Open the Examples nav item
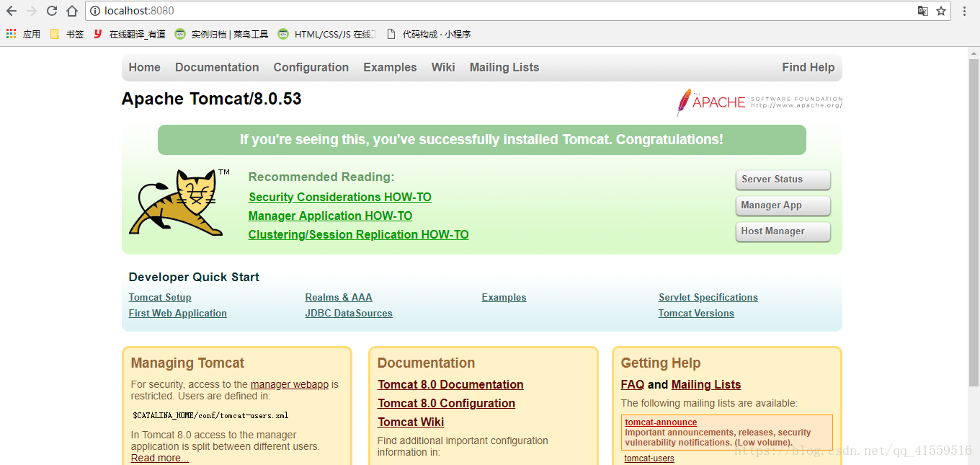 click(390, 68)
